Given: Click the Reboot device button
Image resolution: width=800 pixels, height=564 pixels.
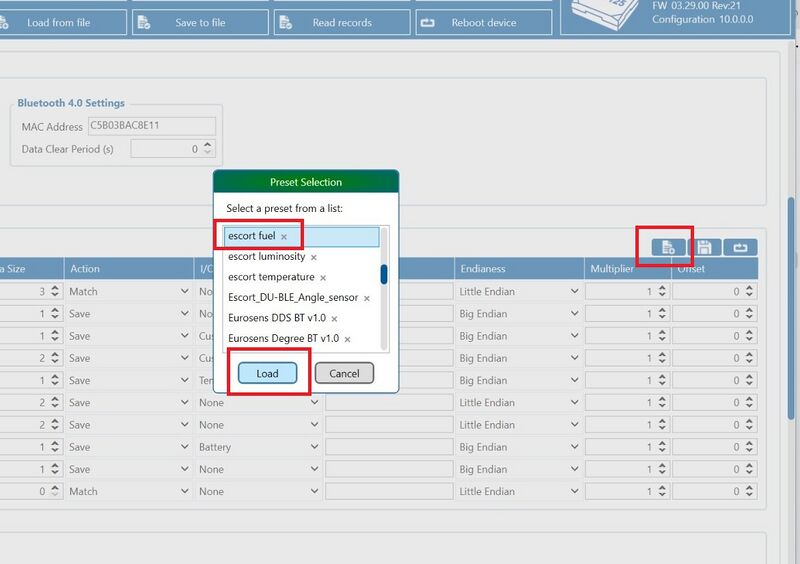Looking at the screenshot, I should pyautogui.click(x=484, y=22).
